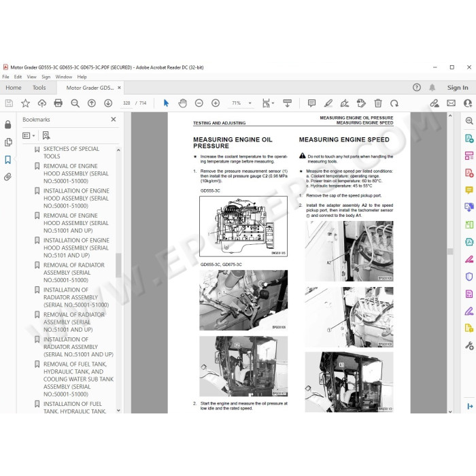
Task: Open the Attachments paperclip panel
Action: point(8,177)
